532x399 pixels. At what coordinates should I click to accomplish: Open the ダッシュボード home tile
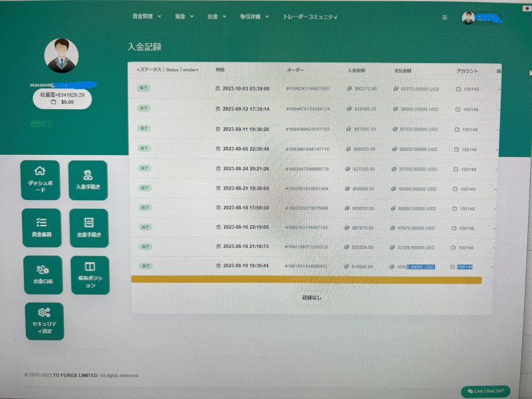point(41,180)
